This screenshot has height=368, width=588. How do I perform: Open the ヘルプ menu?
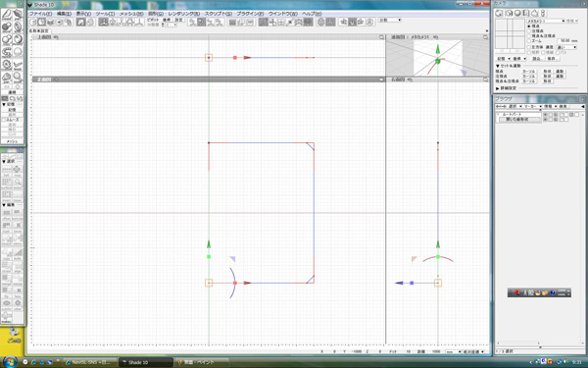[x=312, y=14]
